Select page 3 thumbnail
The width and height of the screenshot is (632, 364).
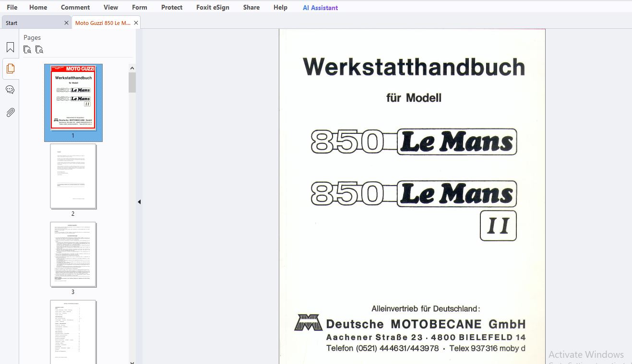point(73,254)
